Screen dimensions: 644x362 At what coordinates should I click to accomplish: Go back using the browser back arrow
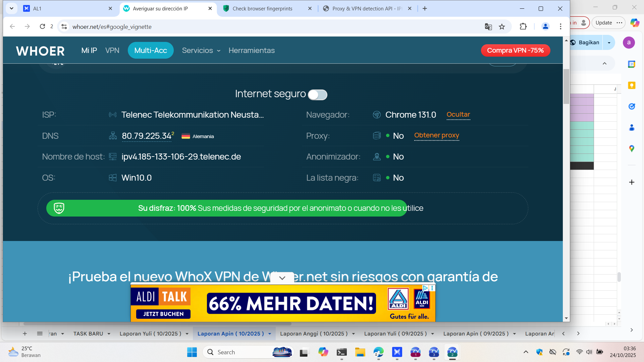coord(12,26)
